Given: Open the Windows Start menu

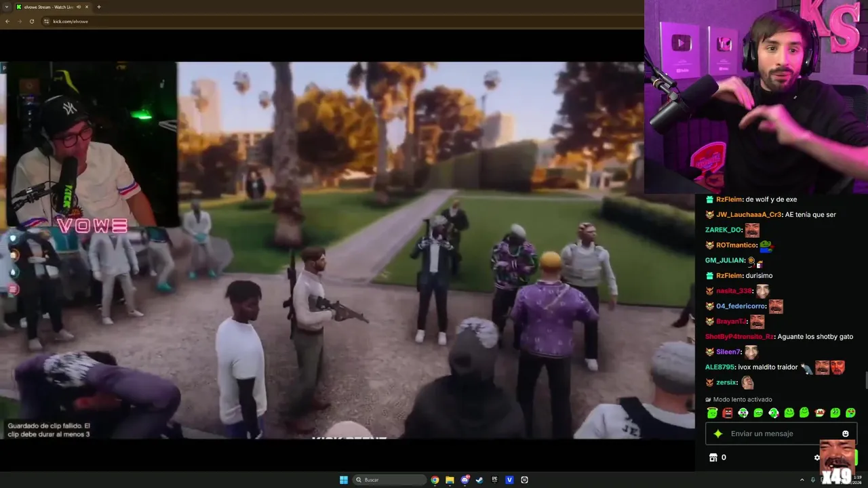Looking at the screenshot, I should coord(344,480).
